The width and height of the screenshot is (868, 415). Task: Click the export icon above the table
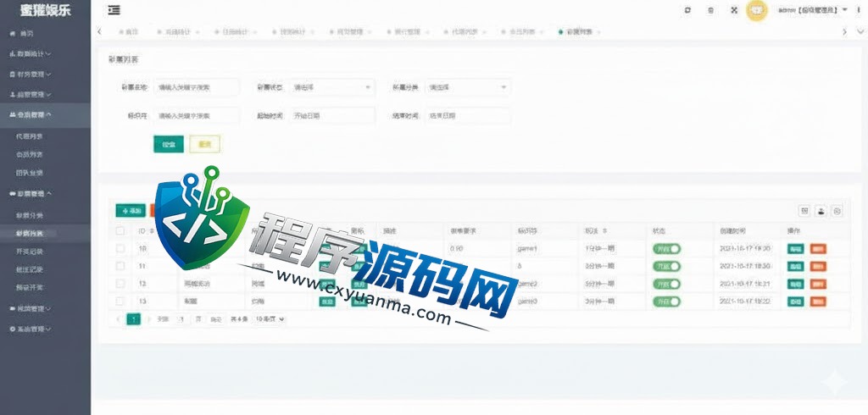(821, 211)
